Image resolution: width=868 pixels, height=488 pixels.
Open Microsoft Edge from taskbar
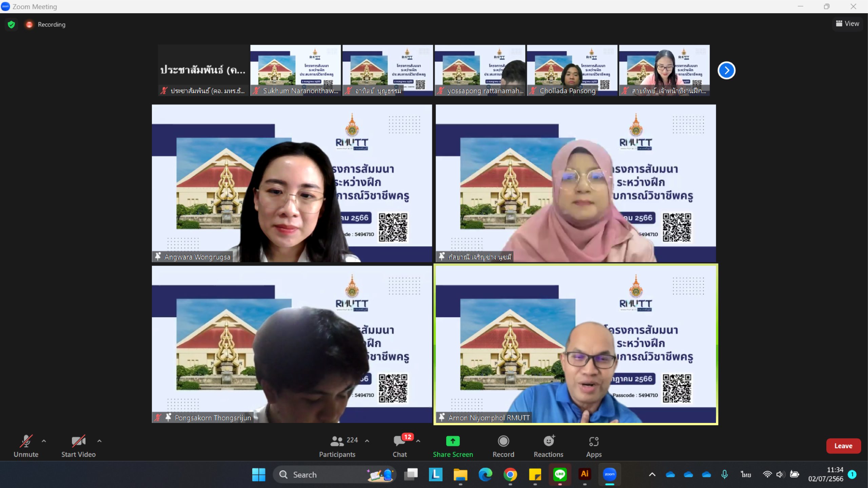click(x=485, y=475)
